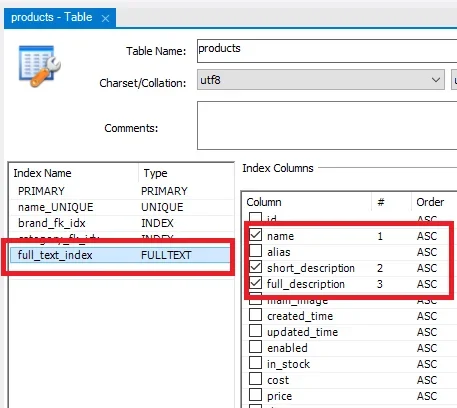Check the created_time checkbox

256,315
